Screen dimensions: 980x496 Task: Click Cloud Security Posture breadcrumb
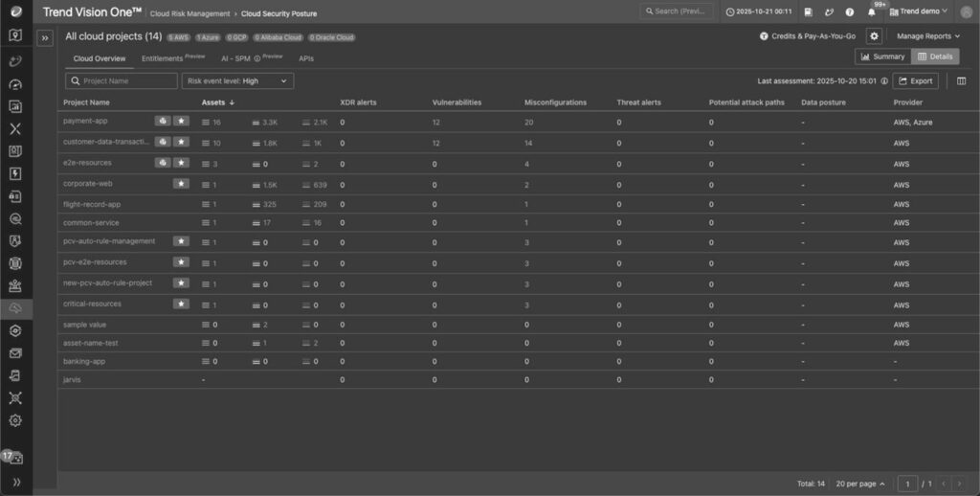(x=278, y=13)
